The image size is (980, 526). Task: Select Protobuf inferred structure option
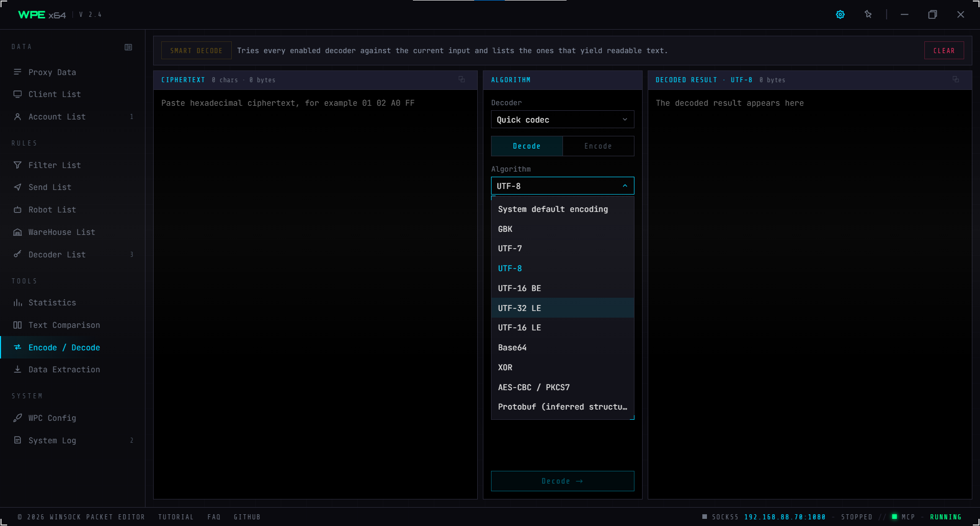pyautogui.click(x=562, y=407)
